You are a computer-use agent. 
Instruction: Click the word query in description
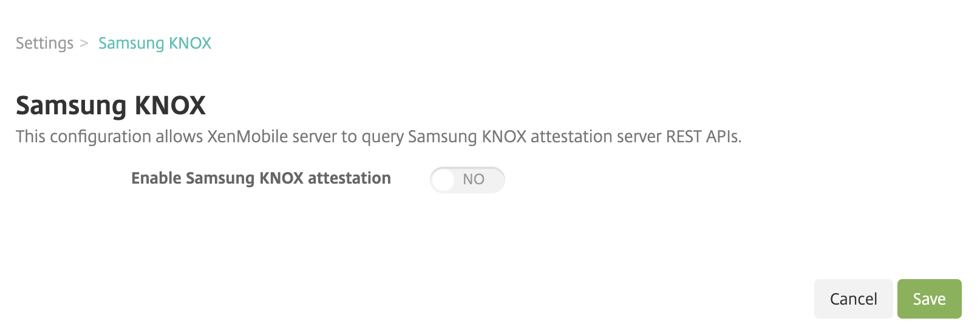[x=383, y=137]
